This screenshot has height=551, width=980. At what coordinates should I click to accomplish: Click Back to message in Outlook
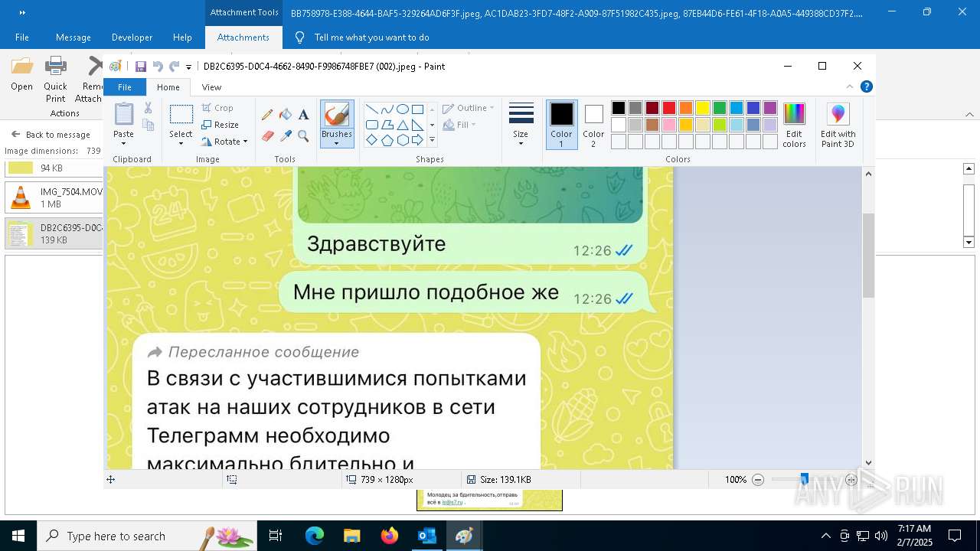[x=51, y=135]
